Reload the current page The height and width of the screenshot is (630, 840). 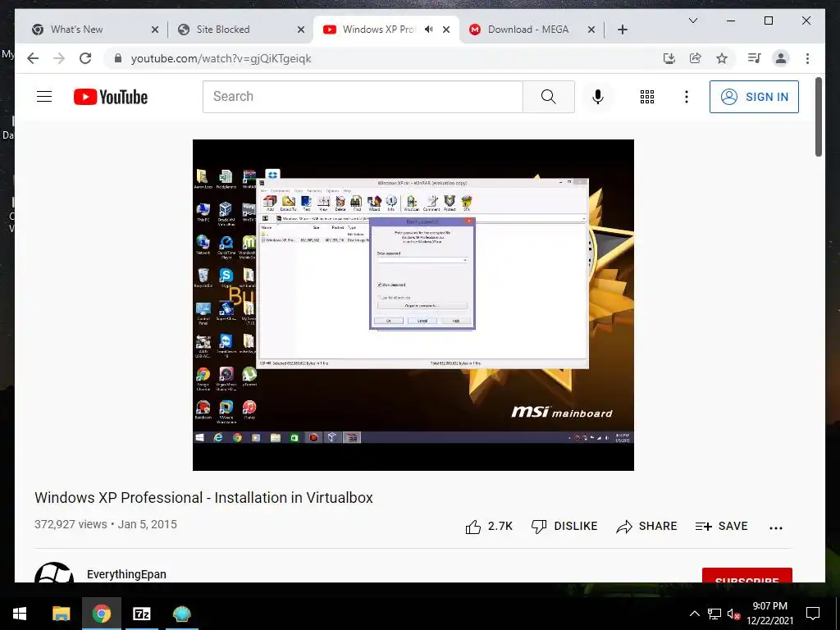pyautogui.click(x=85, y=58)
